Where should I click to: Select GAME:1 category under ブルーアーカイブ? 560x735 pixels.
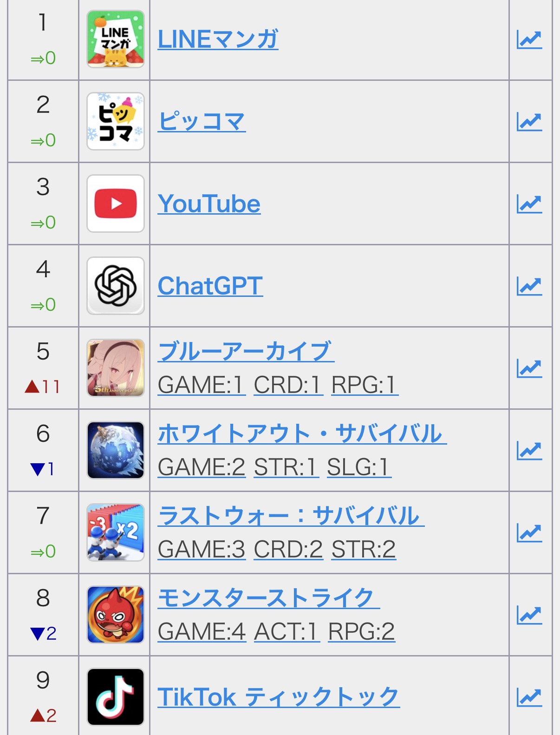(x=201, y=385)
